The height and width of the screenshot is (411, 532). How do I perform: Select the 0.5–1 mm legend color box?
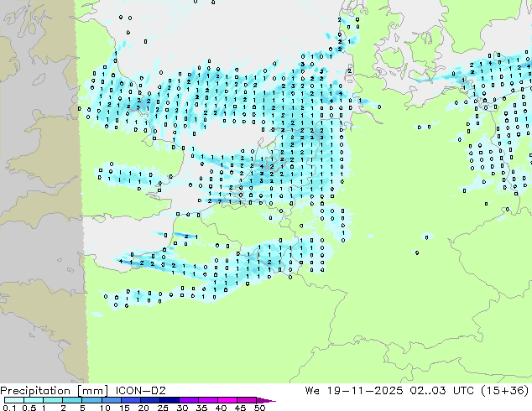(34, 400)
